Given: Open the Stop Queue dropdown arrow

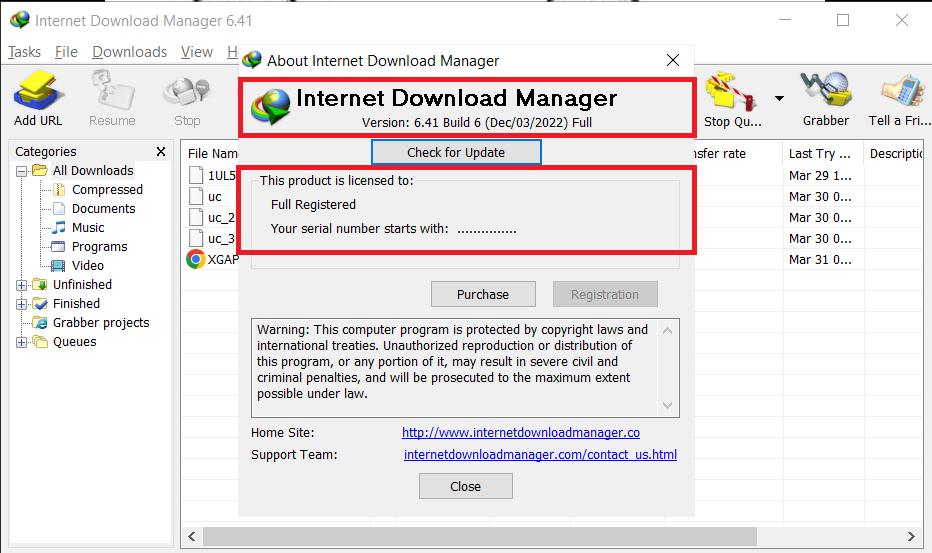Looking at the screenshot, I should tap(778, 98).
